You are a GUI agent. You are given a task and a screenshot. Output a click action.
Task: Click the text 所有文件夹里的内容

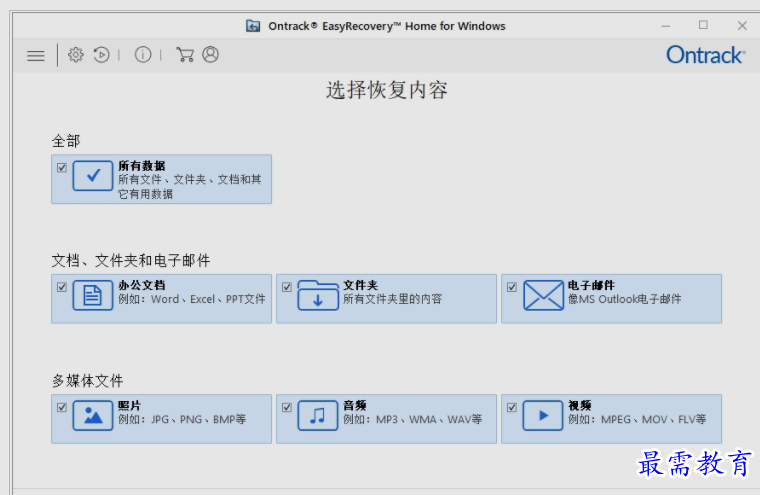coord(393,299)
